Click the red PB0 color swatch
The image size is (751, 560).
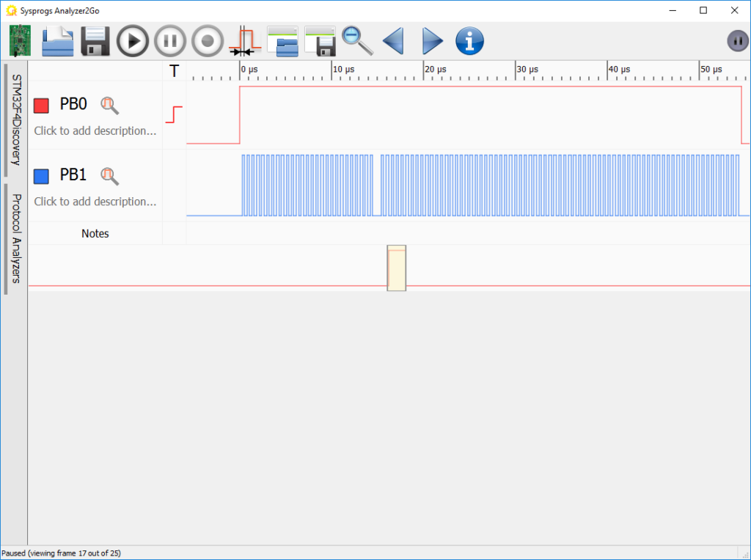41,106
